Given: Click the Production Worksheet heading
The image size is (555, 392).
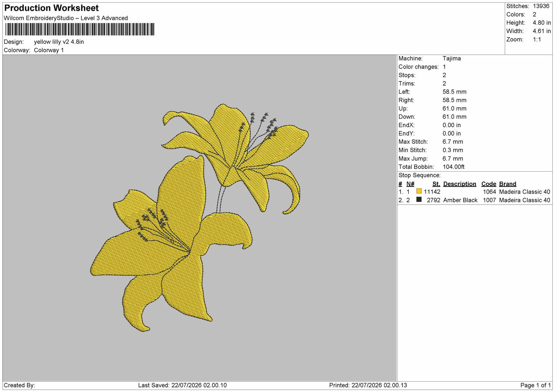Looking at the screenshot, I should point(51,8).
